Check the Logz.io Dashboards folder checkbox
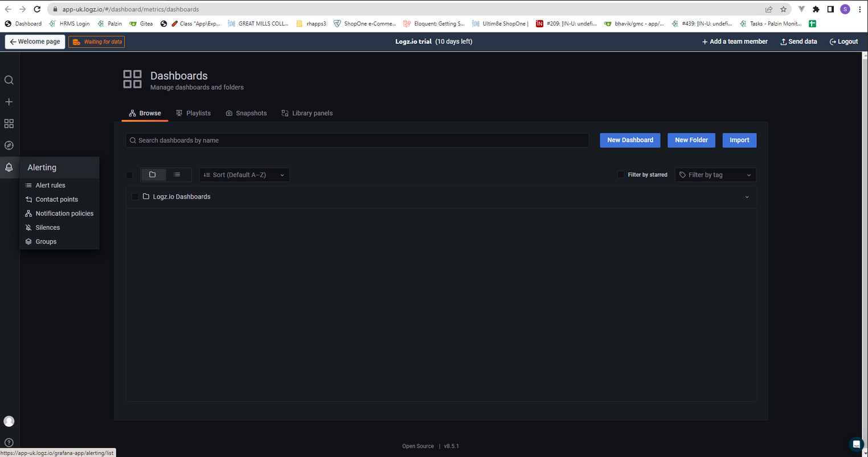The height and width of the screenshot is (457, 868). click(135, 196)
